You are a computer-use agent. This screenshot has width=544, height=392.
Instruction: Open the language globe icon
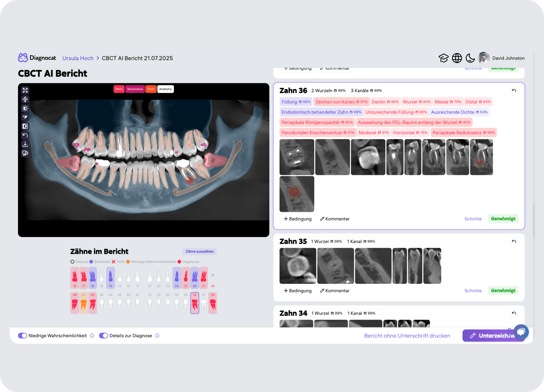click(x=457, y=58)
